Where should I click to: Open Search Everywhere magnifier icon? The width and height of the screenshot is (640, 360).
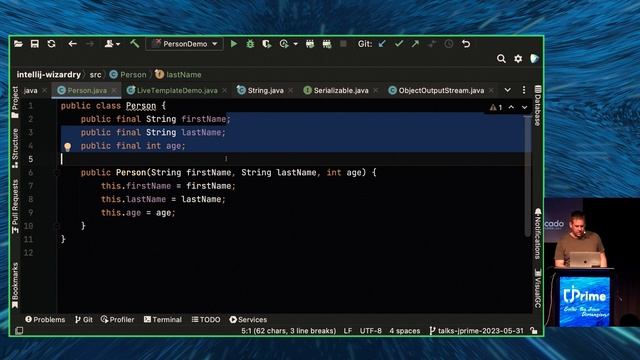click(501, 59)
